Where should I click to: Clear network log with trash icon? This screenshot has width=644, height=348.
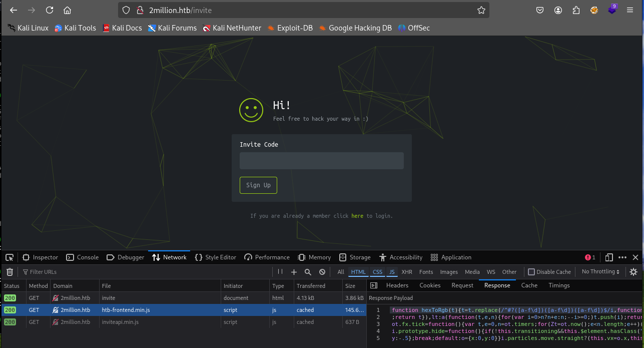click(x=10, y=272)
